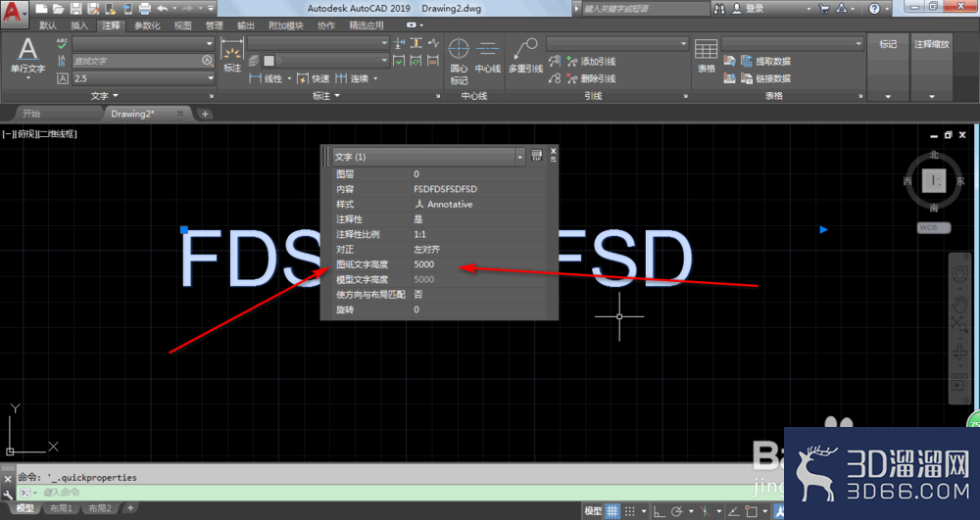Open the table style dropdown
Screen dimensions: 980x520
point(792,44)
